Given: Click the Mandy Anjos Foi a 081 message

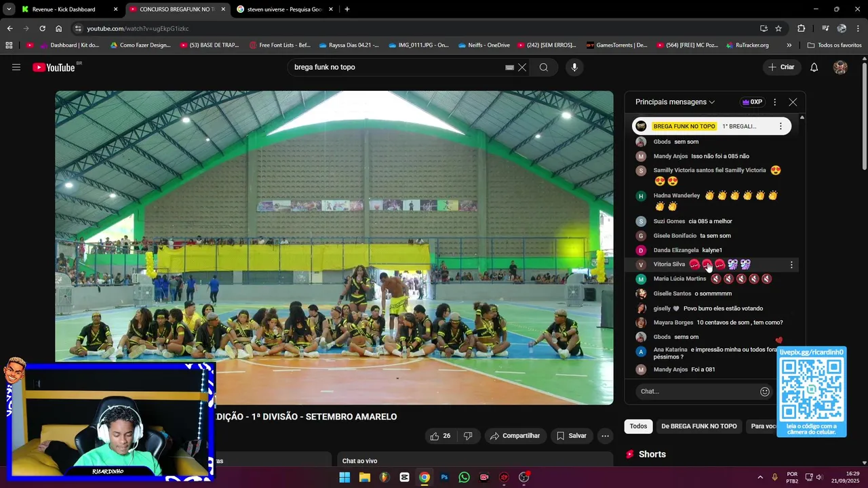Looking at the screenshot, I should [712, 369].
